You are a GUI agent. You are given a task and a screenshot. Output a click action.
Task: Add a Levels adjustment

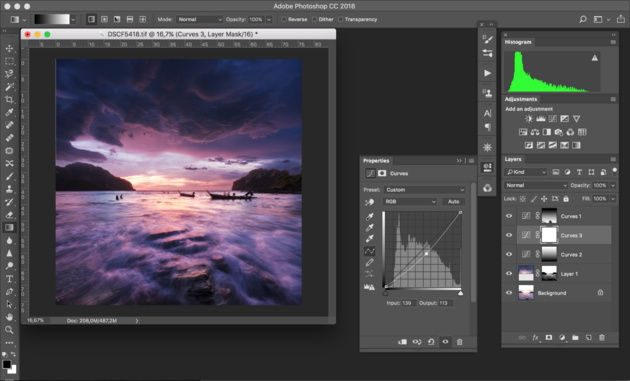[541, 119]
